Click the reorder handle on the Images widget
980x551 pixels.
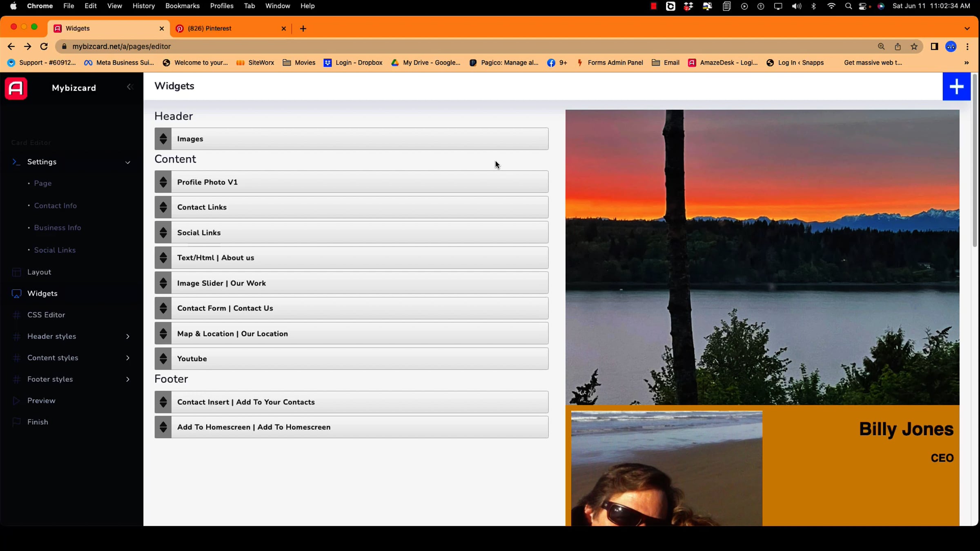[163, 139]
